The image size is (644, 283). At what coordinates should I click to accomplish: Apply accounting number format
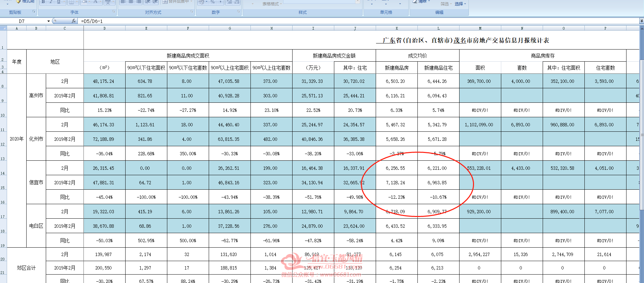click(201, 2)
